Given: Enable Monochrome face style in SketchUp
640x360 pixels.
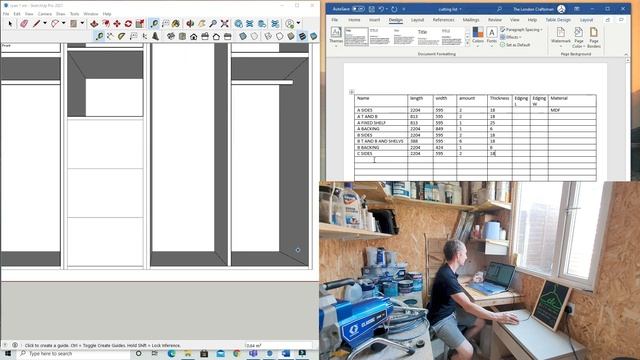Looking at the screenshot, I should [313, 36].
